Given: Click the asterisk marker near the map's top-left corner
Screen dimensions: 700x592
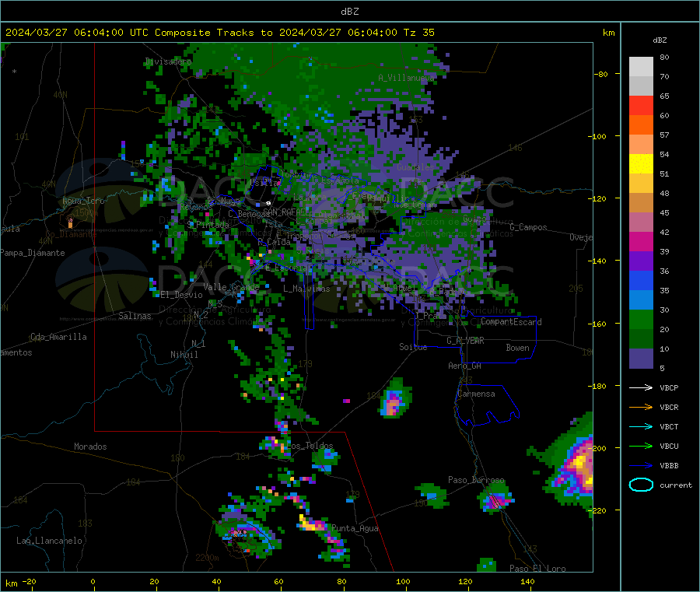Looking at the screenshot, I should tap(15, 72).
